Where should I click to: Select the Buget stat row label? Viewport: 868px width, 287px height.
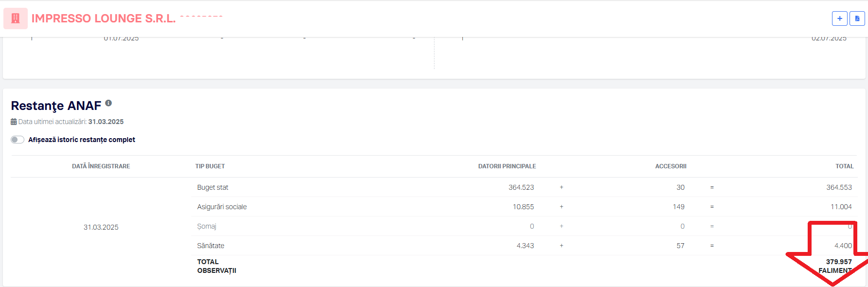213,187
